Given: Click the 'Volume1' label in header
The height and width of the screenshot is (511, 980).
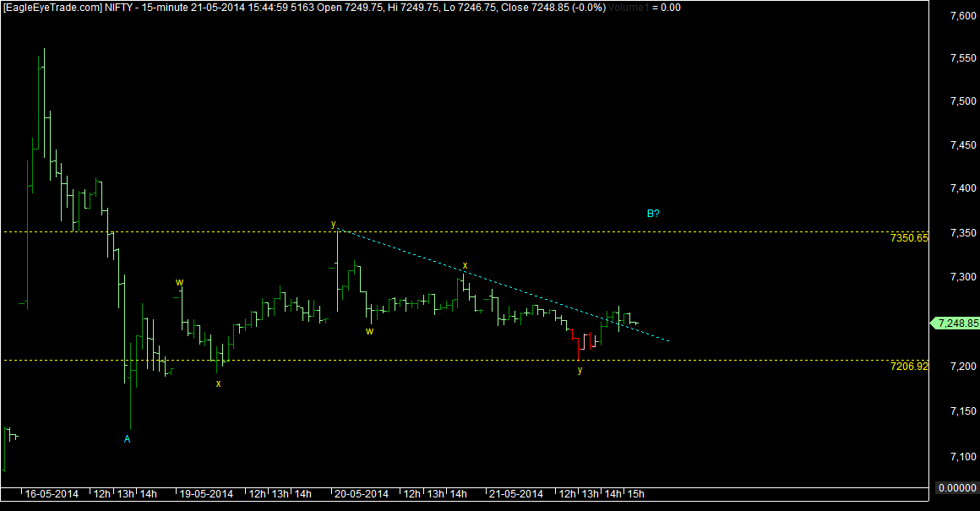Looking at the screenshot, I should [629, 8].
